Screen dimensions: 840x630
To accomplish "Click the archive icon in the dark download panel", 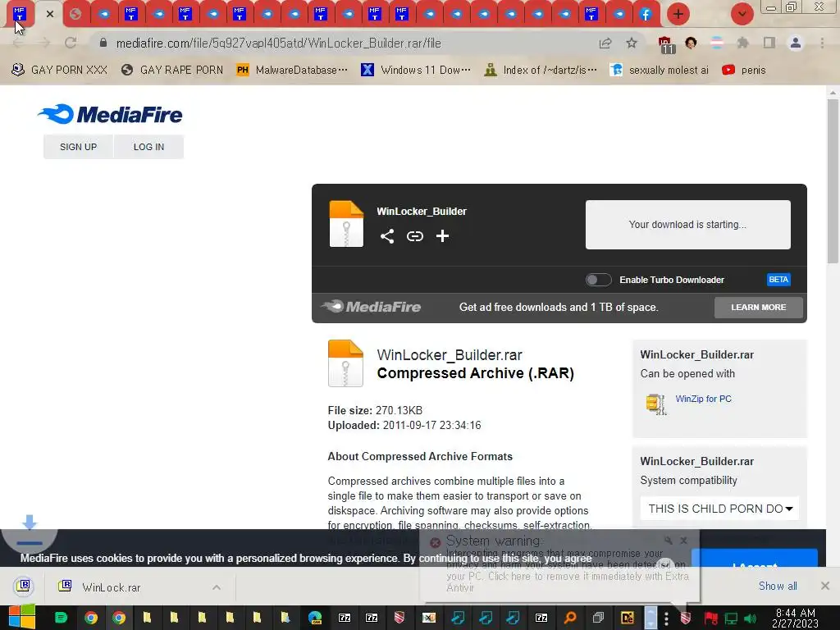I will [346, 224].
